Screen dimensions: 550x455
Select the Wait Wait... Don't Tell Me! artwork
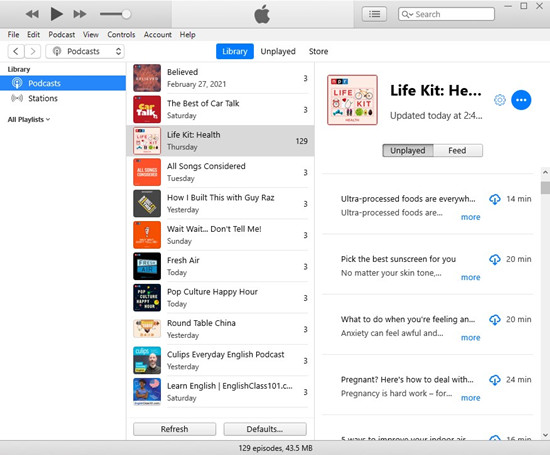coord(147,235)
